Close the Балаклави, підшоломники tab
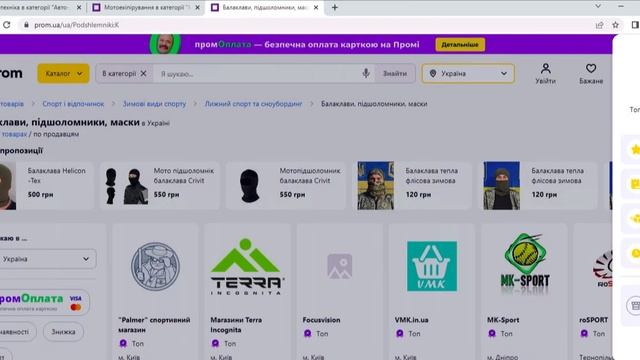Screen dimensions: 640x360 316,7
